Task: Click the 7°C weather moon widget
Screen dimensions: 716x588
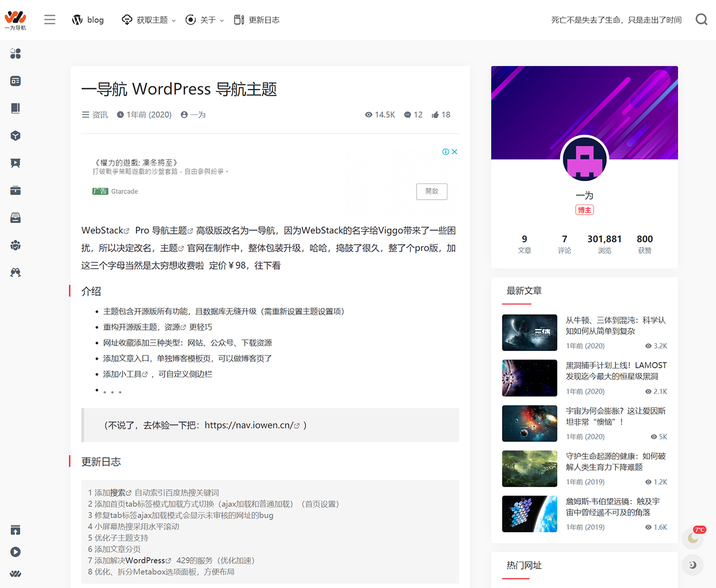Action: point(692,538)
